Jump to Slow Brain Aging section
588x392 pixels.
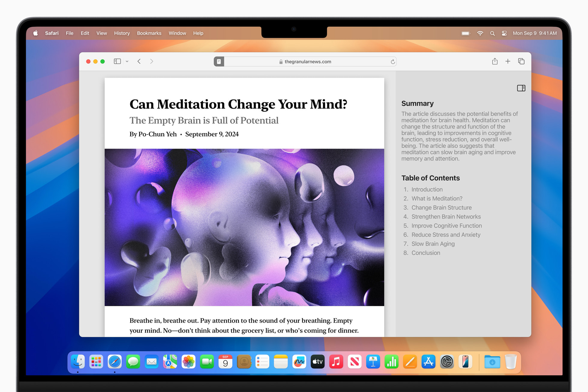(x=433, y=244)
